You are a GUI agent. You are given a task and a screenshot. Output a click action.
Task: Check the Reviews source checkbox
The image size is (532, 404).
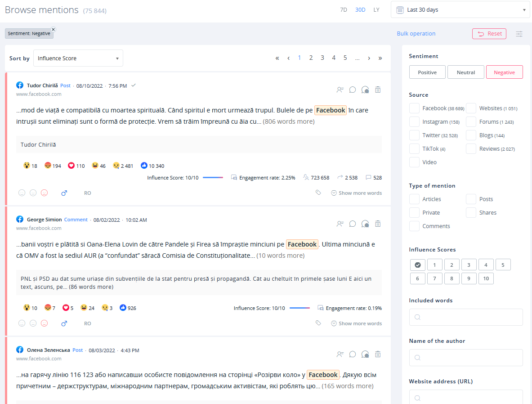click(471, 148)
